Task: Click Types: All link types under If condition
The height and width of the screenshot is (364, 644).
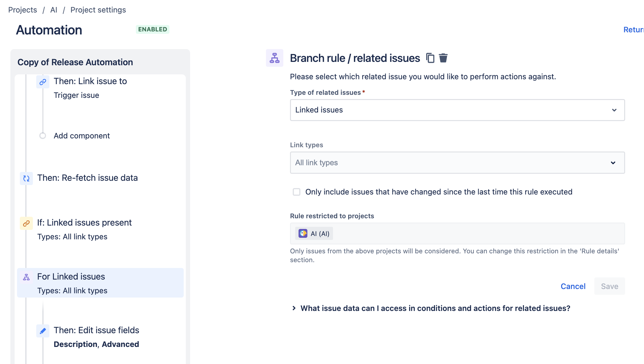Action: [x=72, y=237]
